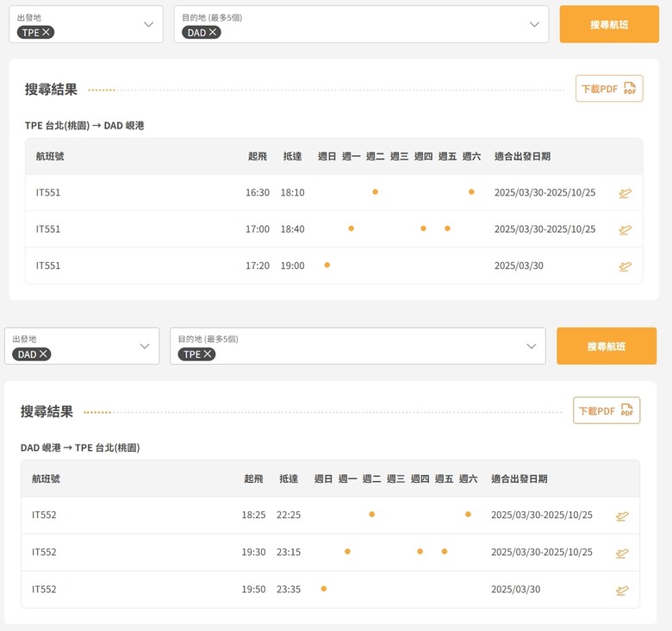Click Sunday dot in IT551 17:20 row

327,265
